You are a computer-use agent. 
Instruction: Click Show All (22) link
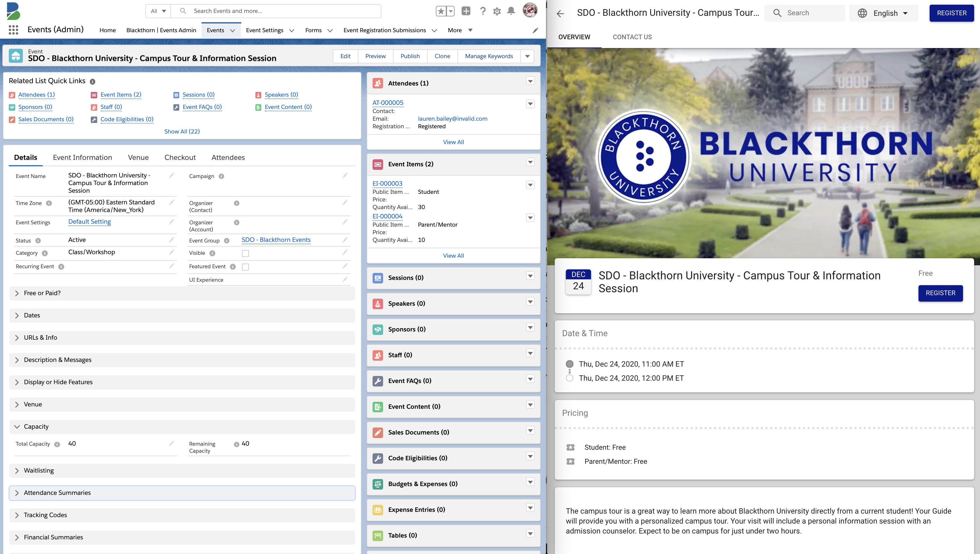182,132
